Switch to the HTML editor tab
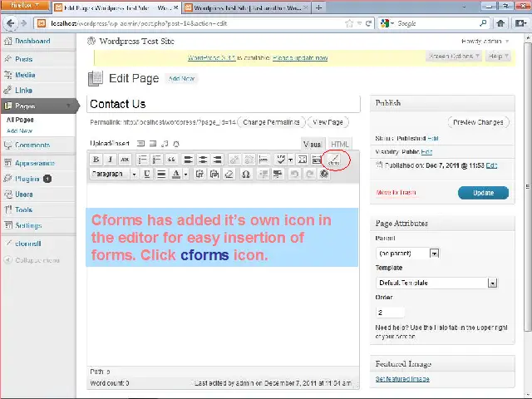The width and height of the screenshot is (532, 399). 340,144
